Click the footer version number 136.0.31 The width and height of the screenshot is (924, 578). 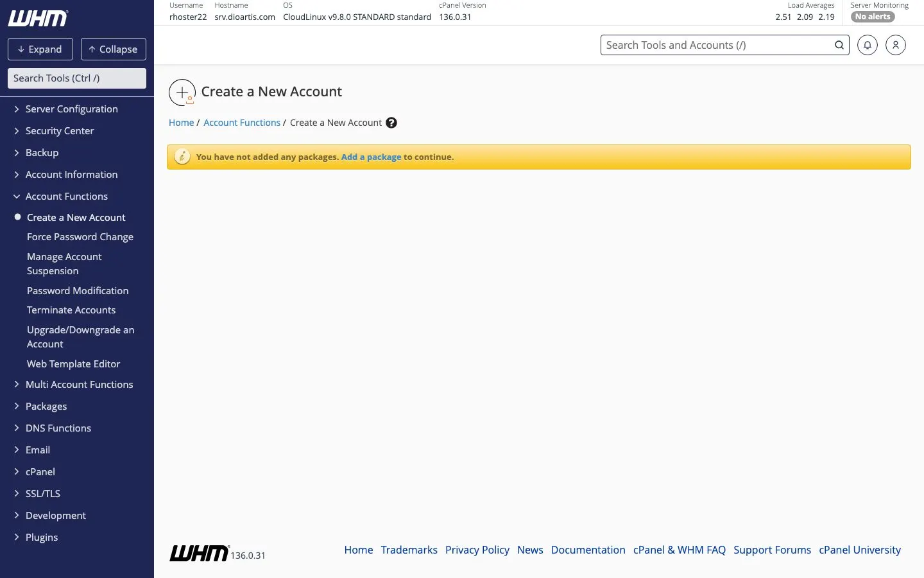(248, 556)
